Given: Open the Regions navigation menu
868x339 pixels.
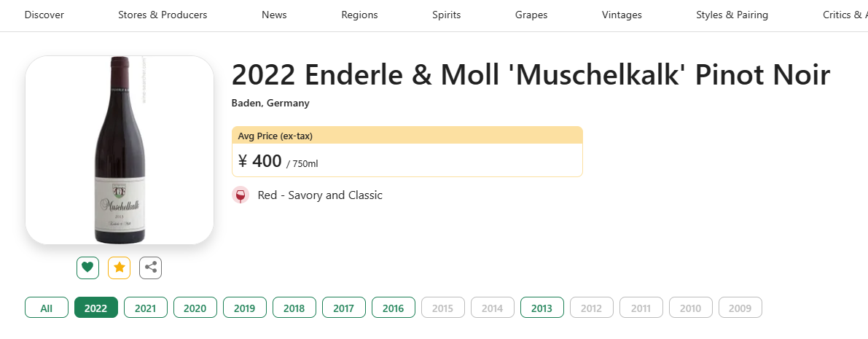Looking at the screenshot, I should pyautogui.click(x=359, y=15).
